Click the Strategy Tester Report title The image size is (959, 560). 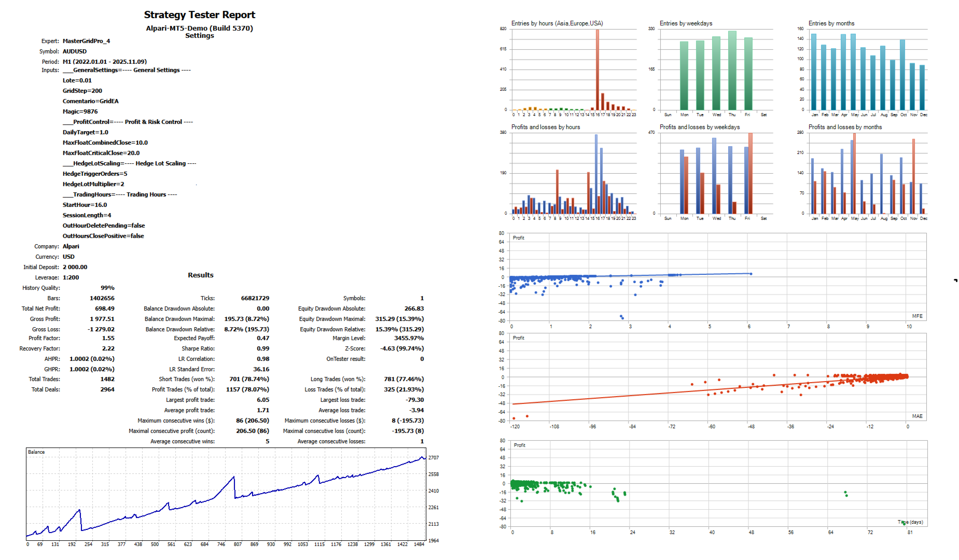(x=200, y=15)
